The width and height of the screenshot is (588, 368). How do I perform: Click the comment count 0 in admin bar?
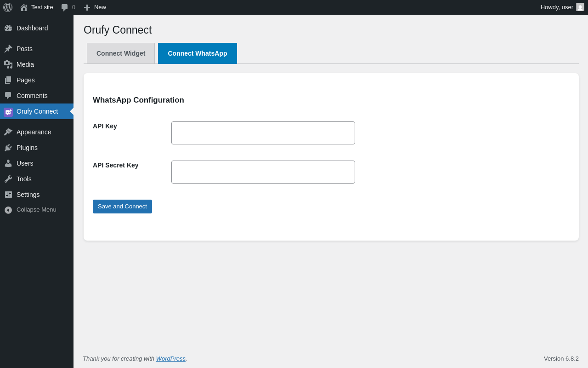click(x=73, y=7)
